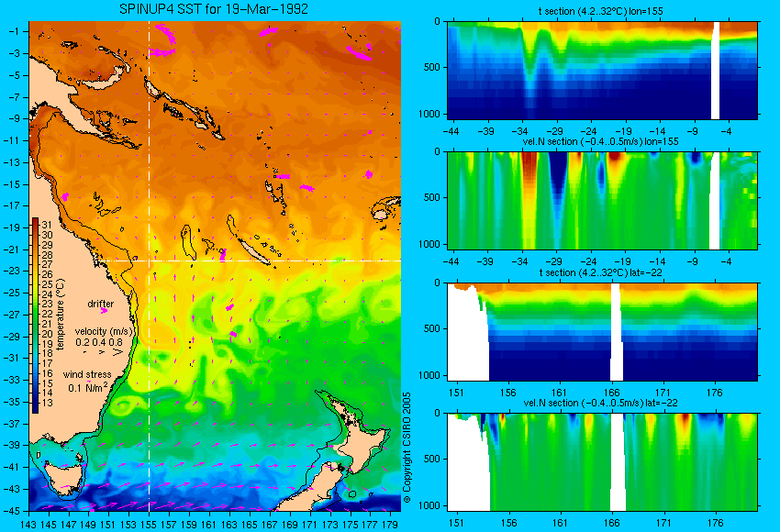
Task: Click the New Caledonia island outline
Action: 248,240
